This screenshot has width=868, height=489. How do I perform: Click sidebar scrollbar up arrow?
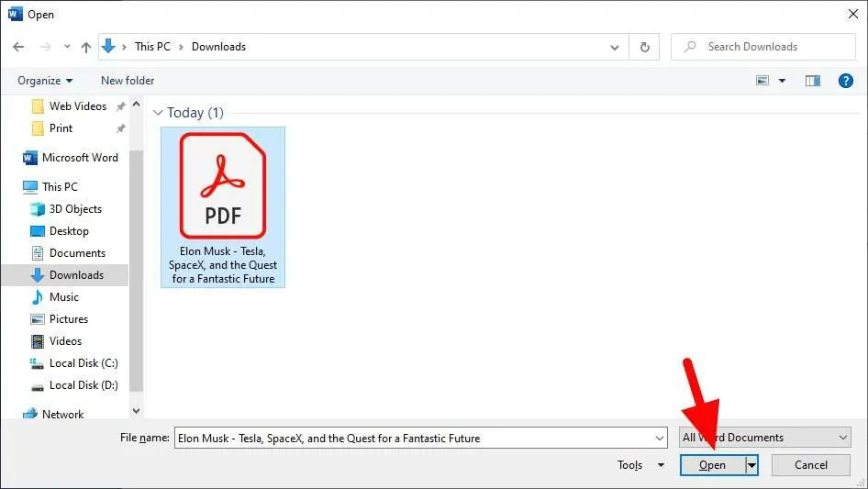point(136,104)
